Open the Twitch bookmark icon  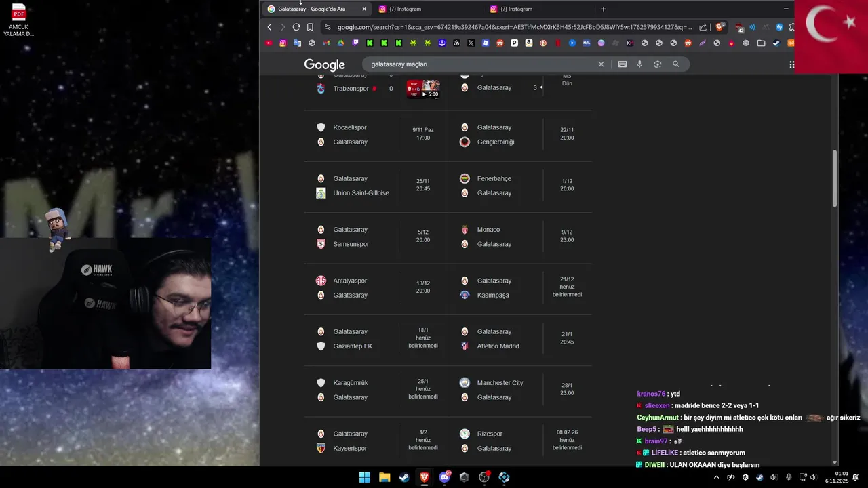coord(355,43)
